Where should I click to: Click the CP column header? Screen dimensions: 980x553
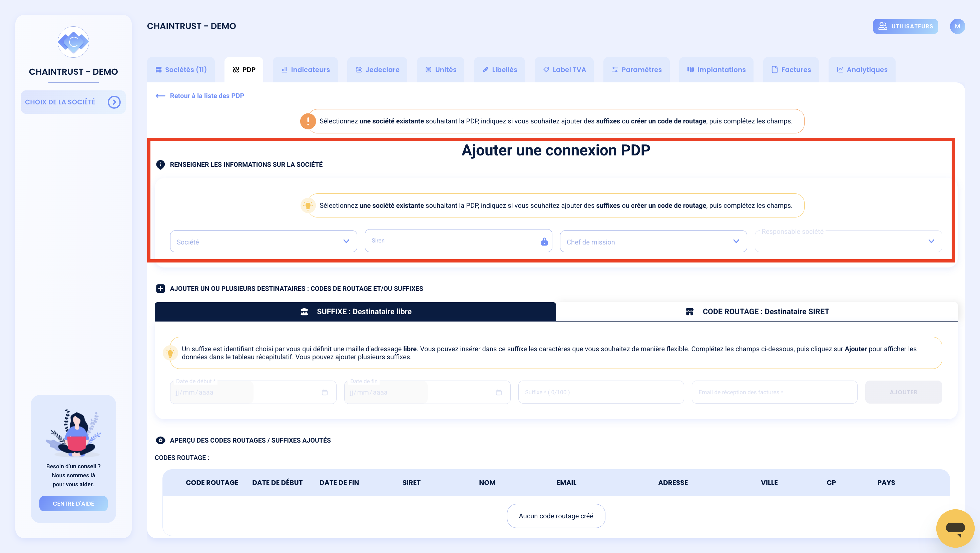pos(831,483)
